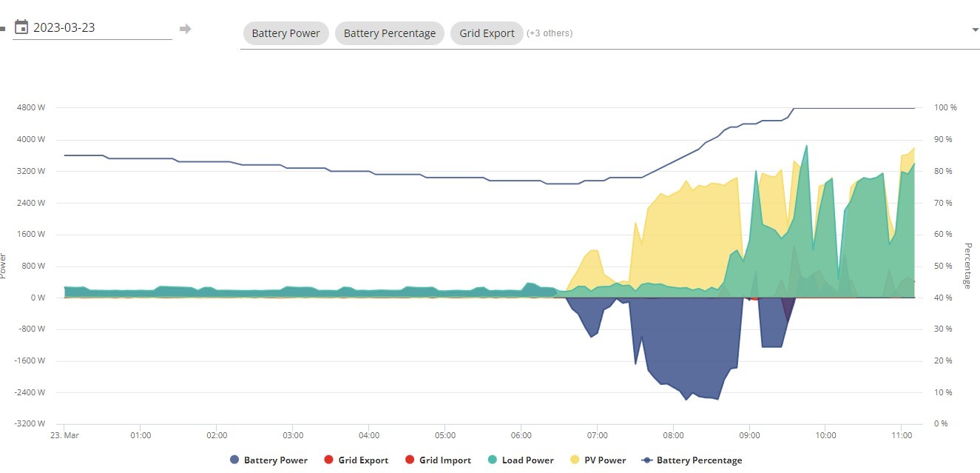
Task: Select the Grid Export chip
Action: 487,33
